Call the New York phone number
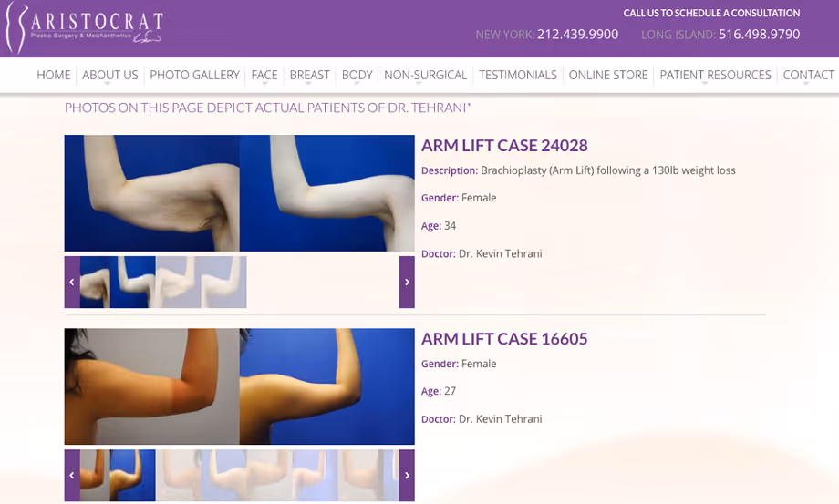The height and width of the screenshot is (504, 839). point(577,35)
